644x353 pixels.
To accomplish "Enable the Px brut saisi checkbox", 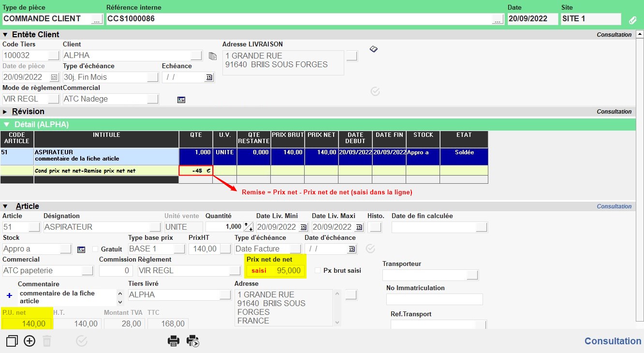I will pos(317,270).
